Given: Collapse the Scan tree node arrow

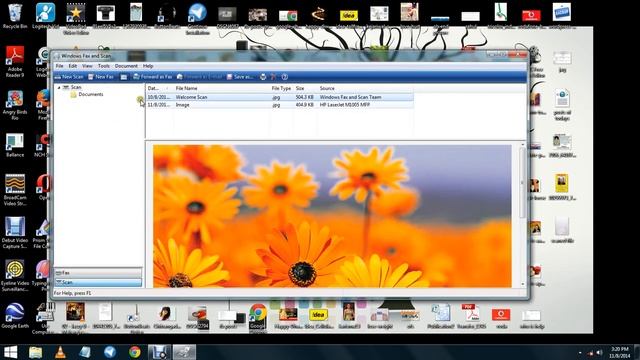Looking at the screenshot, I should (59, 87).
